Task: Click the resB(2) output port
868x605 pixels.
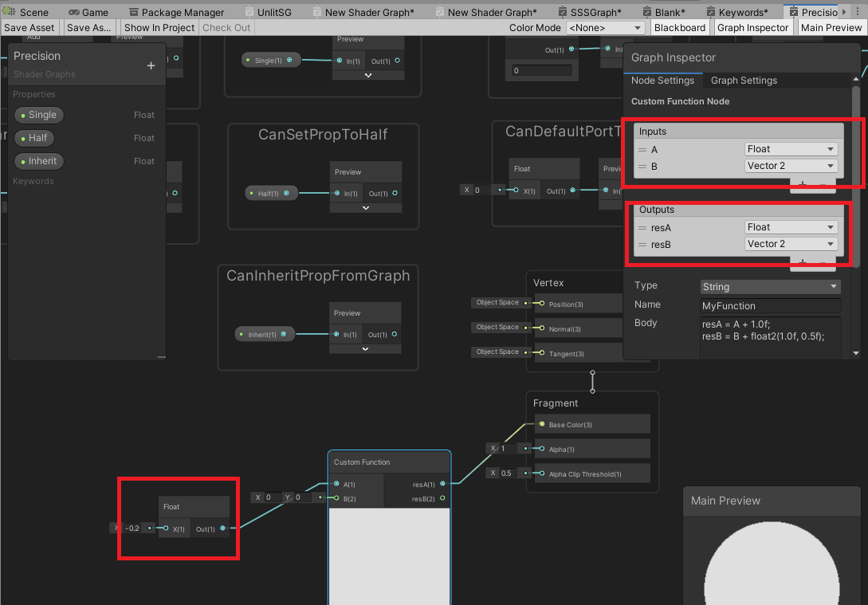Action: (x=442, y=498)
